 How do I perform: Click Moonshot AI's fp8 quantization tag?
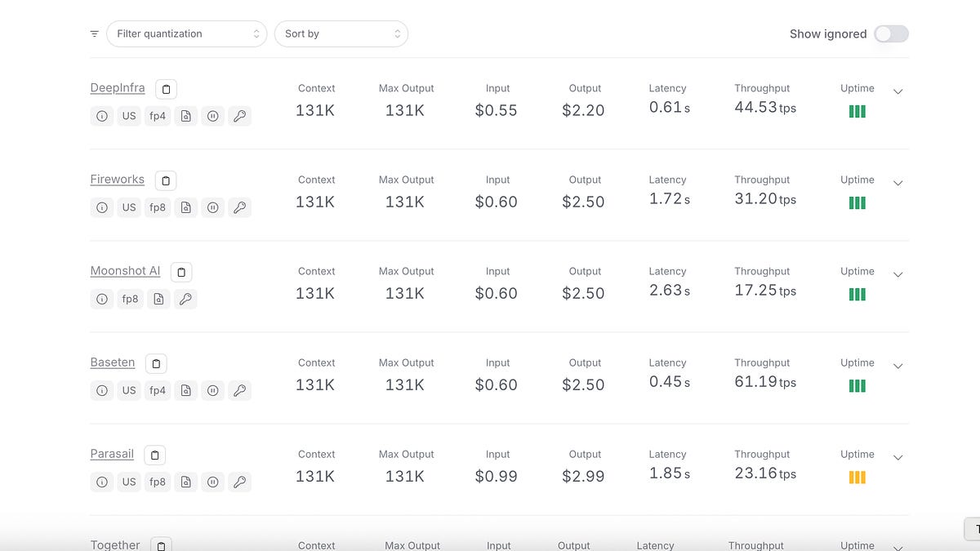130,299
